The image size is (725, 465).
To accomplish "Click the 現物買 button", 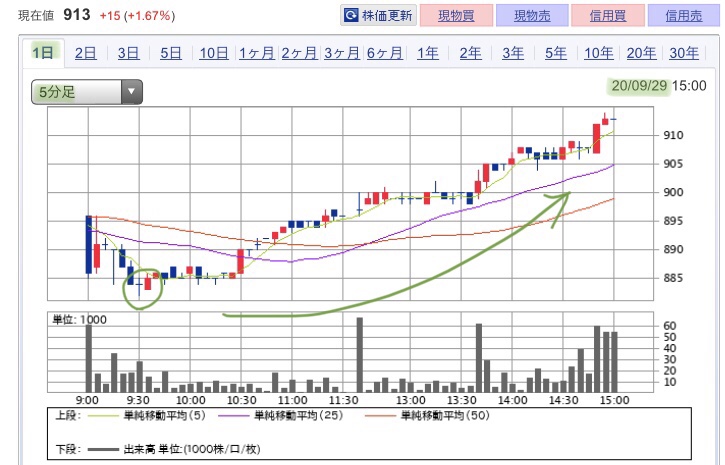I will tap(456, 15).
